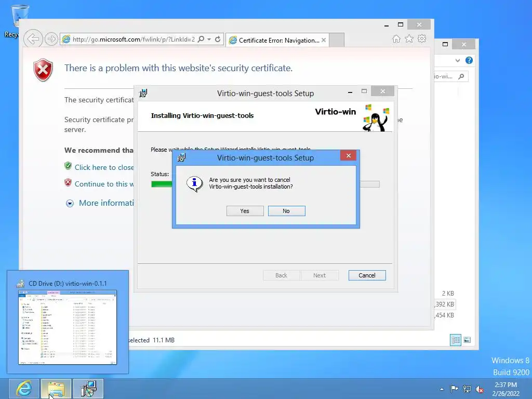Click the green shield icon beside close link
This screenshot has height=399, width=532.
click(68, 166)
